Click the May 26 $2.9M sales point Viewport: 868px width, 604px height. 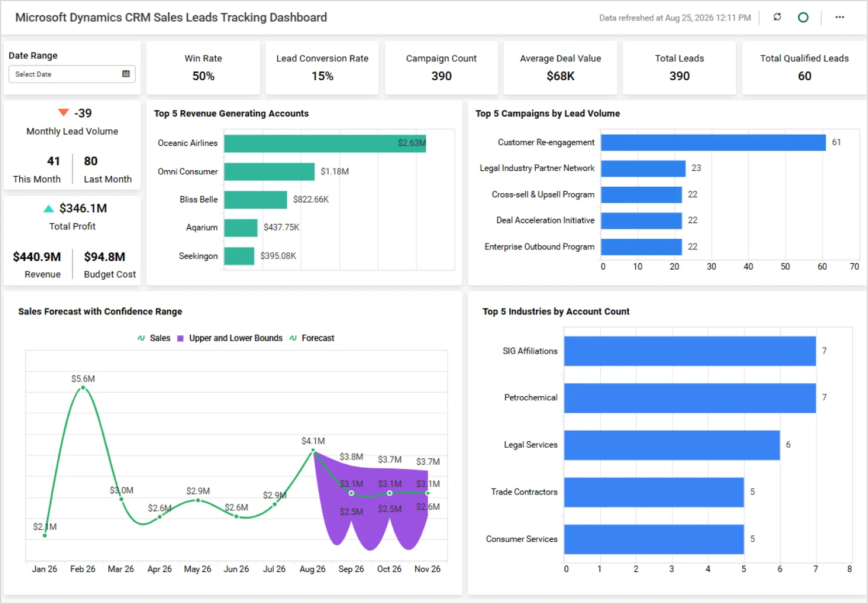[x=198, y=500]
